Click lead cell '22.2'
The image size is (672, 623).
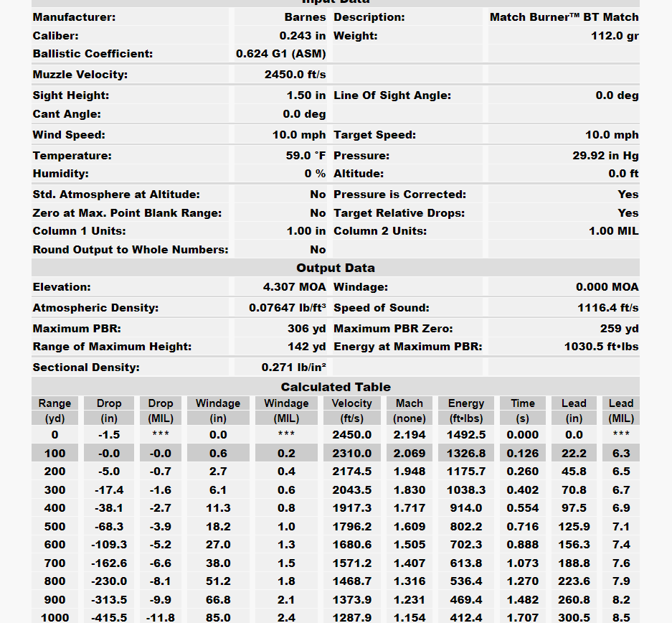click(574, 453)
